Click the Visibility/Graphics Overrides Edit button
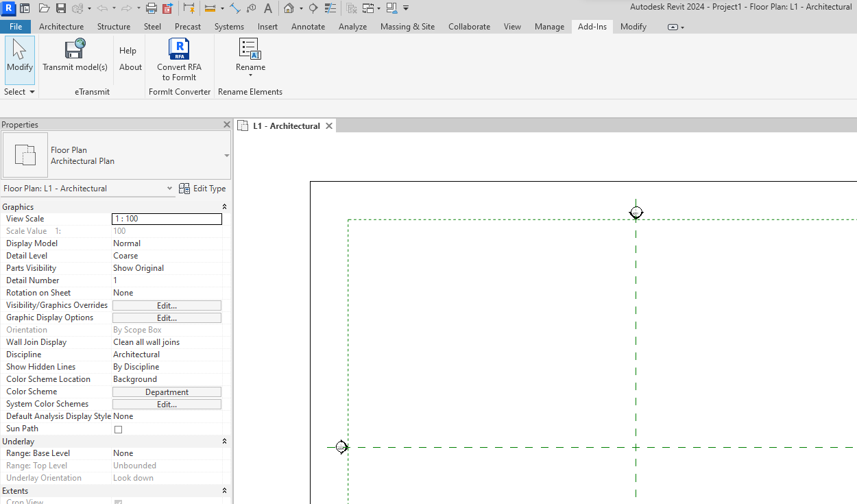 (167, 306)
